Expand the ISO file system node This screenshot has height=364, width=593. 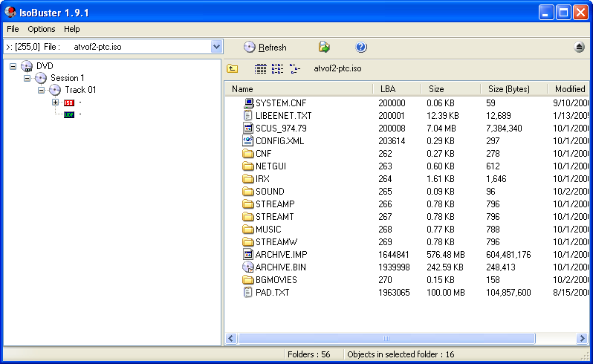point(55,103)
